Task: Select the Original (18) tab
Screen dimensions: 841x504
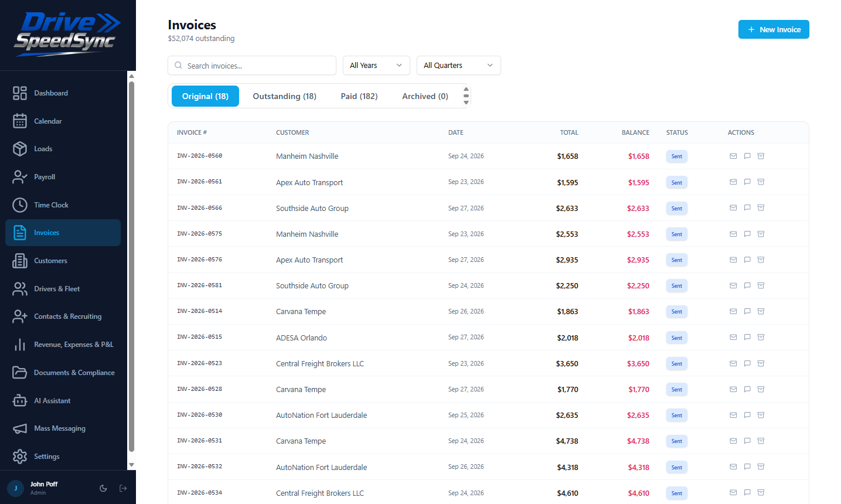Action: click(x=205, y=96)
